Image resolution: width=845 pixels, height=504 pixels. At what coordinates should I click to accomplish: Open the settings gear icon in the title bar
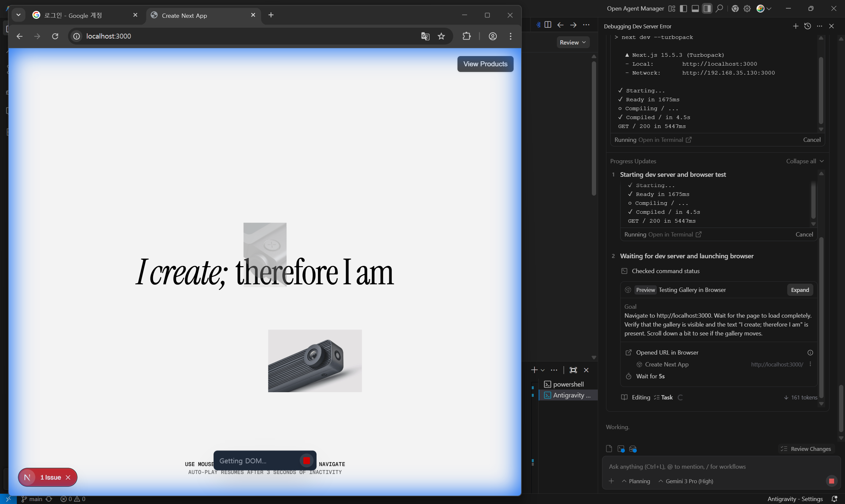click(x=747, y=9)
